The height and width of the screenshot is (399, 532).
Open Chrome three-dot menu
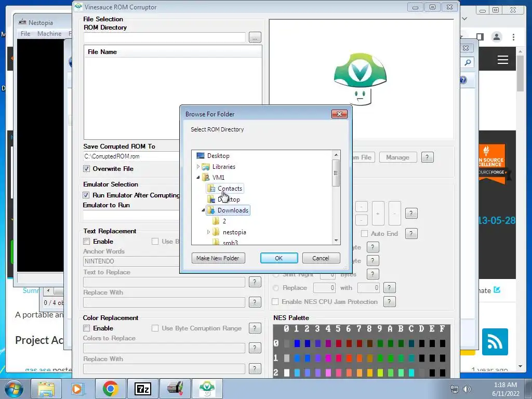(513, 37)
